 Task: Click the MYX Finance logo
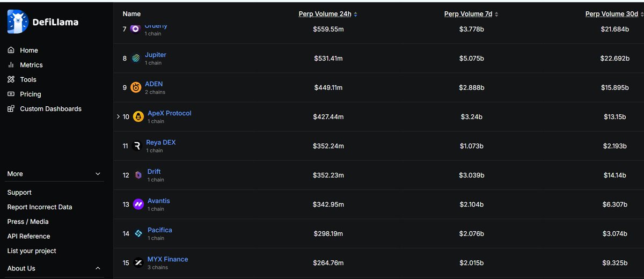coord(138,263)
